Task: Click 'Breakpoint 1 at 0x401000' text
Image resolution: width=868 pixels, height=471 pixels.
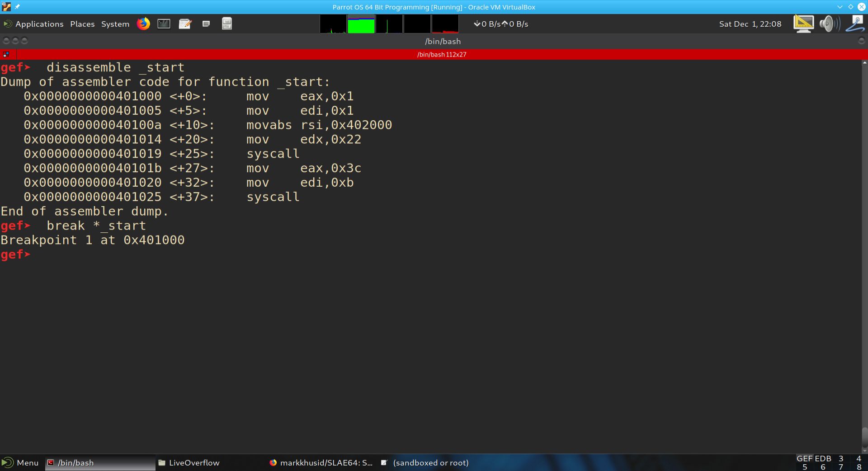Action: [93, 240]
